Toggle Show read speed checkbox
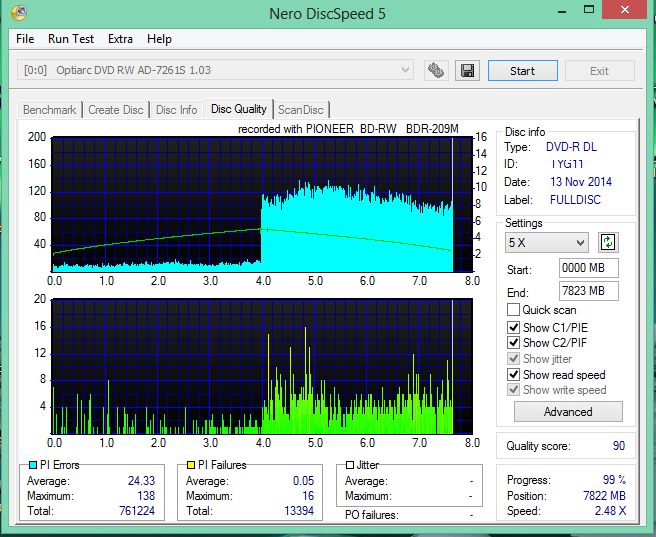The height and width of the screenshot is (537, 656). click(513, 375)
